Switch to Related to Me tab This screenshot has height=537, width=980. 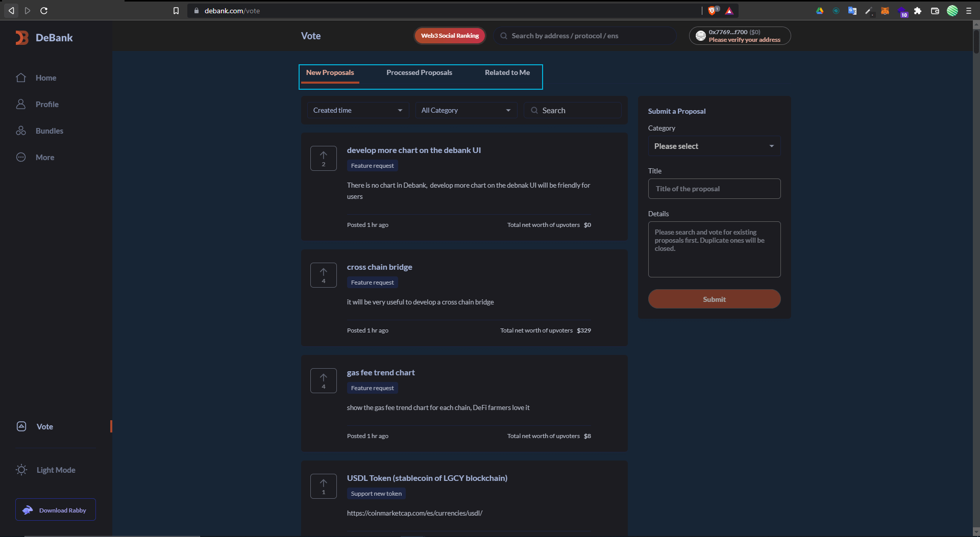click(x=507, y=72)
